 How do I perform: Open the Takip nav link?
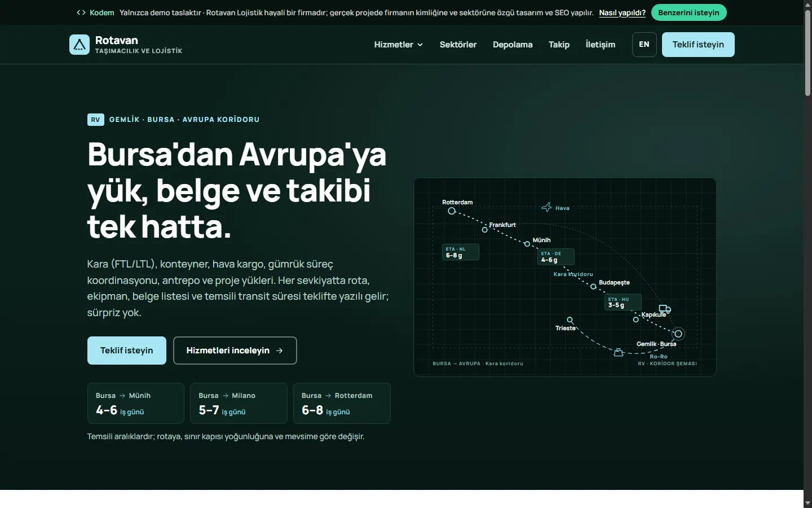tap(559, 45)
